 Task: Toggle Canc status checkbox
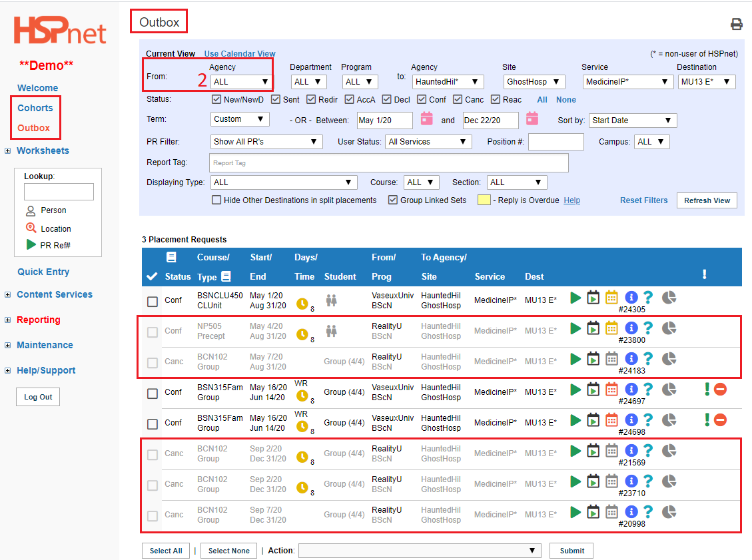click(458, 99)
